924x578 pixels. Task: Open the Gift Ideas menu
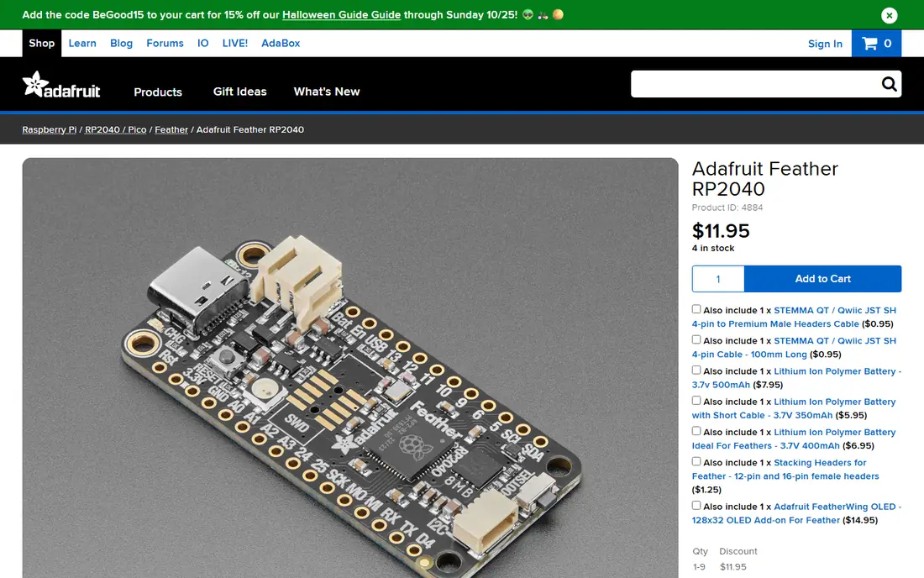[240, 92]
